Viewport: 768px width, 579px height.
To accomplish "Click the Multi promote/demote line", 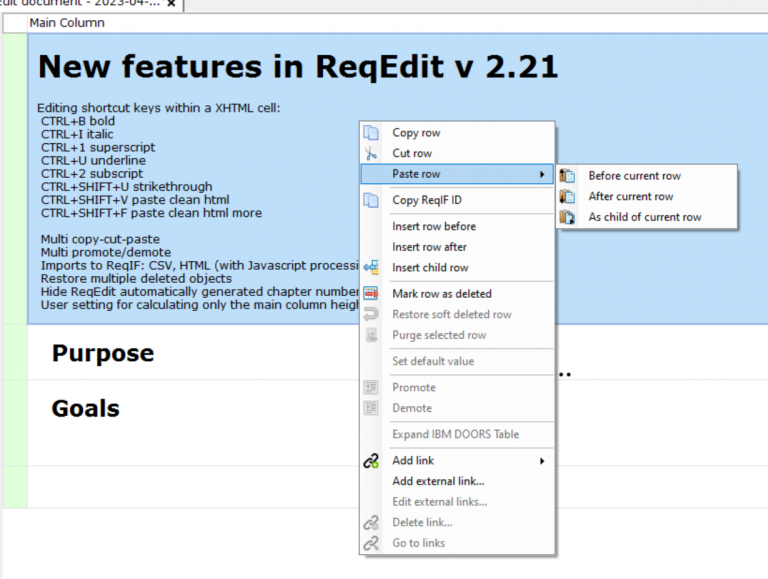I will point(106,252).
